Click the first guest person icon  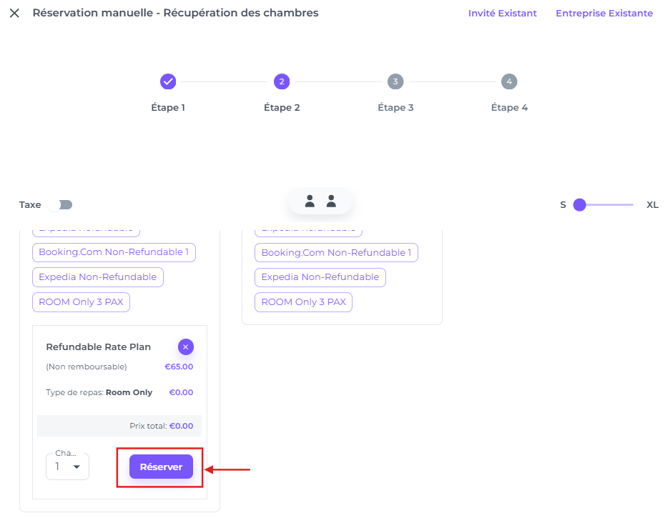pyautogui.click(x=310, y=201)
